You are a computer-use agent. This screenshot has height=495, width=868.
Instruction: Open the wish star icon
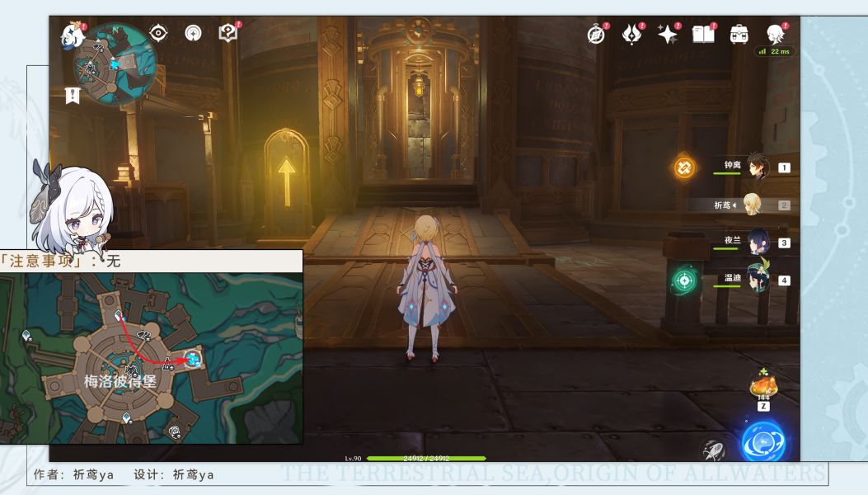pyautogui.click(x=668, y=35)
